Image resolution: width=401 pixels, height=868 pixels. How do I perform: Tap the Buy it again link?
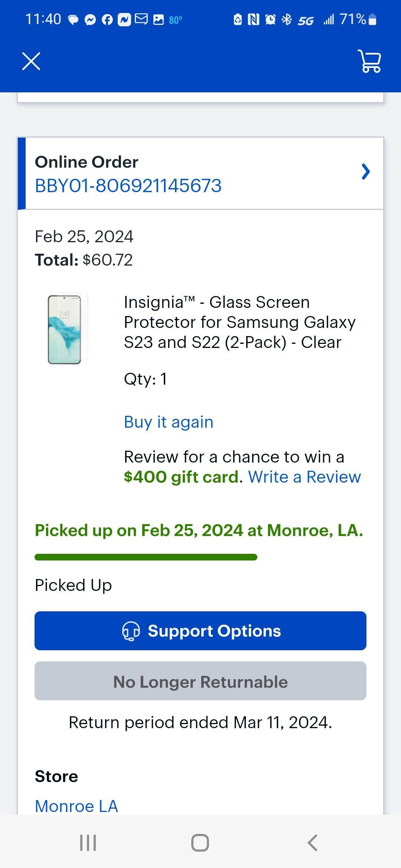point(169,422)
